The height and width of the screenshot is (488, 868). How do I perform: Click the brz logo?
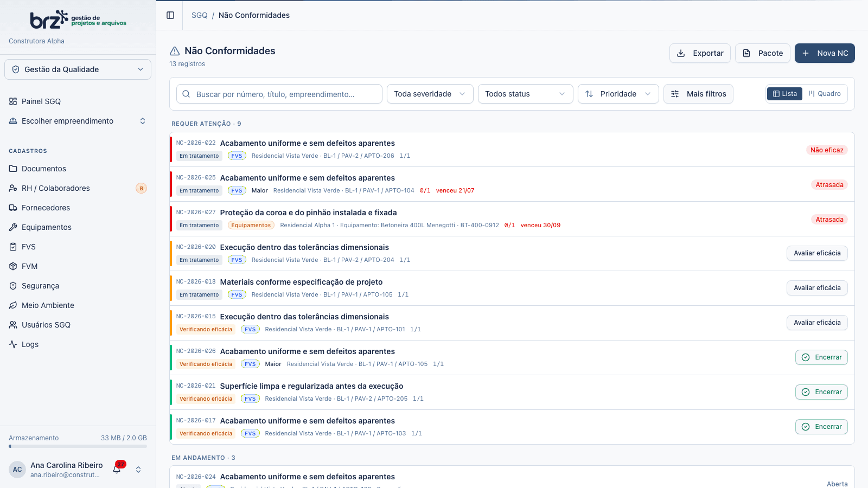(78, 20)
